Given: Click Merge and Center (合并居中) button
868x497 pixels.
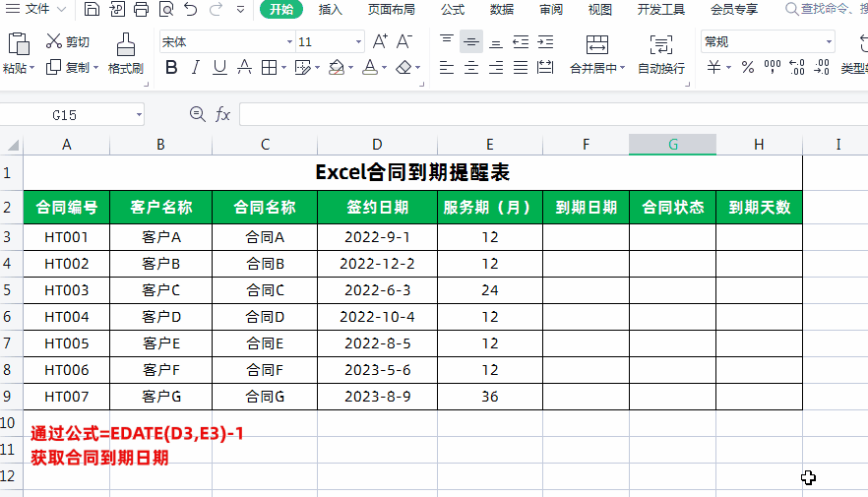Looking at the screenshot, I should point(596,54).
